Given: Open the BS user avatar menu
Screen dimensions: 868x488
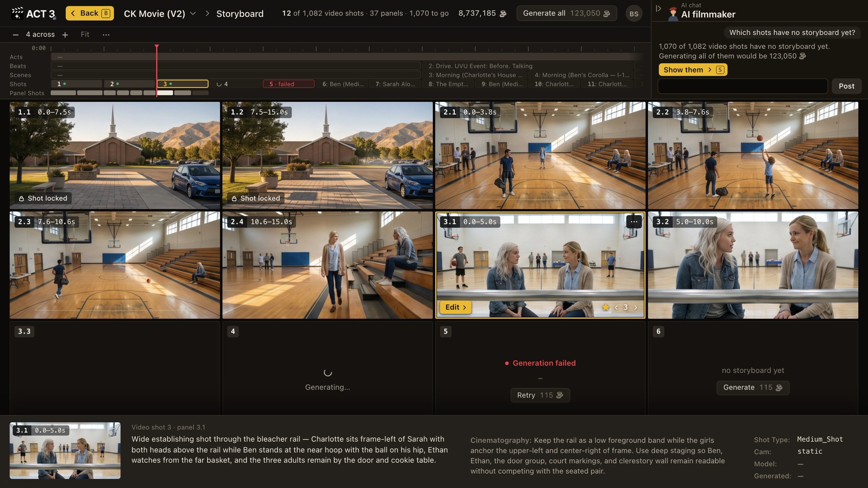Looking at the screenshot, I should click(x=634, y=14).
